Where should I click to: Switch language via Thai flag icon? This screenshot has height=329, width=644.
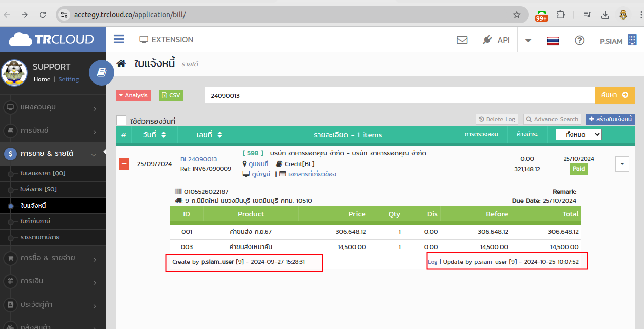(553, 40)
